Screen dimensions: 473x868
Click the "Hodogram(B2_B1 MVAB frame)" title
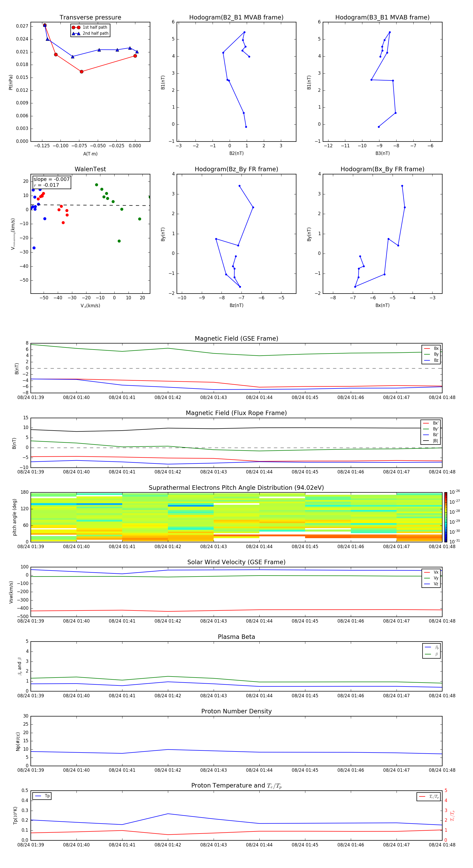pyautogui.click(x=236, y=18)
